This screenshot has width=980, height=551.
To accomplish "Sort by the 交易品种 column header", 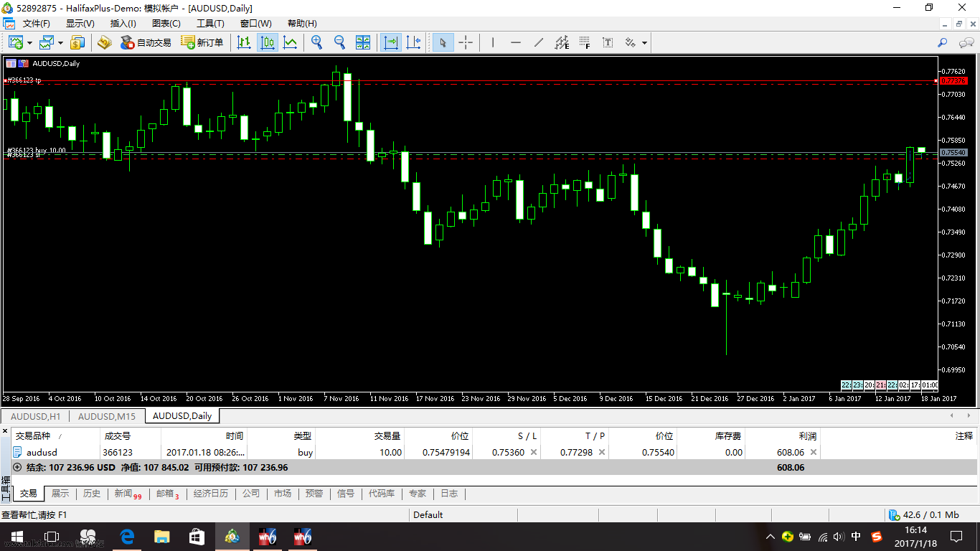I will pos(55,435).
